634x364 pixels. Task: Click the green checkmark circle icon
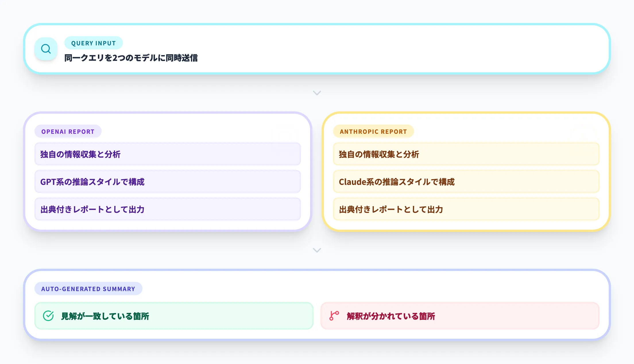coord(48,316)
